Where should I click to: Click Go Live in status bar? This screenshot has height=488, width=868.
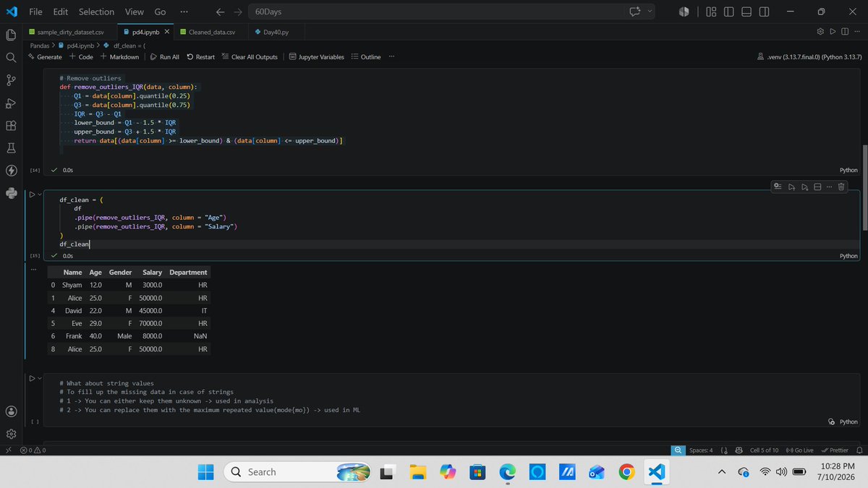click(799, 450)
